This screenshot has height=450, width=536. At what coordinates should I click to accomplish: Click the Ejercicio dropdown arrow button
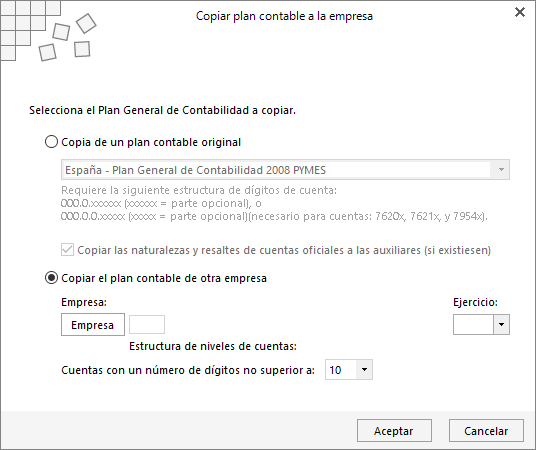point(501,324)
